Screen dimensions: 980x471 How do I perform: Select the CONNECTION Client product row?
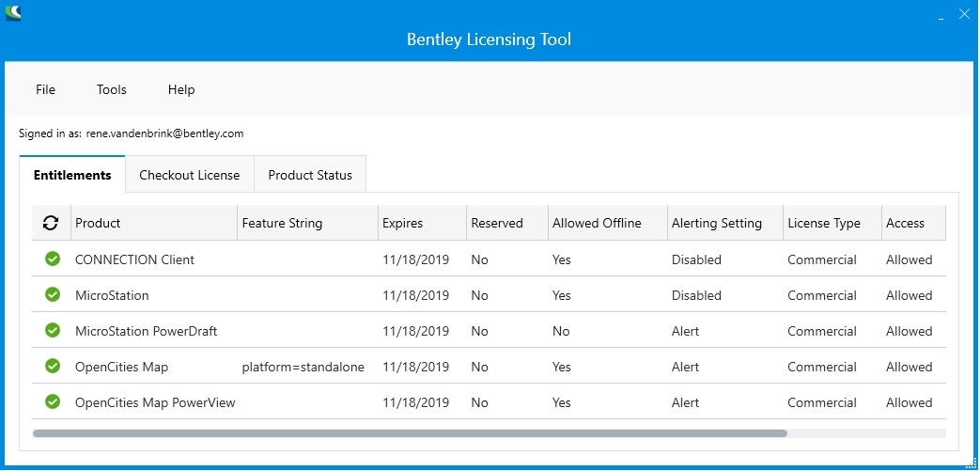(489, 259)
